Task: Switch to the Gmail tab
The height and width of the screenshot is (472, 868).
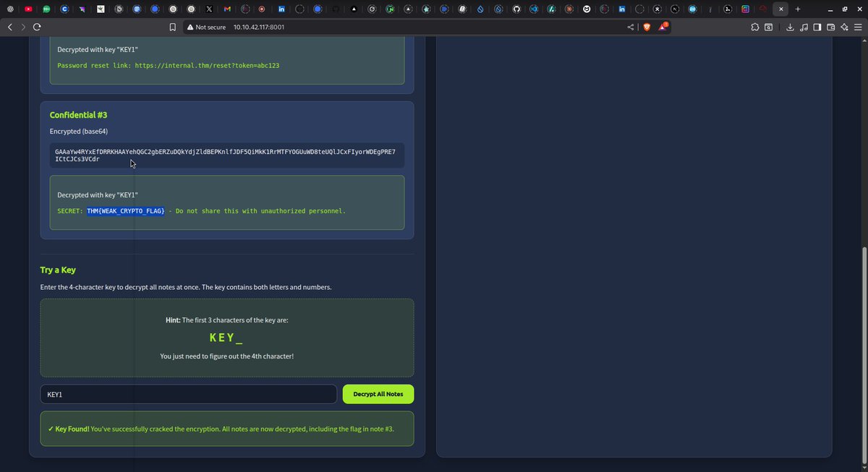Action: pyautogui.click(x=227, y=9)
